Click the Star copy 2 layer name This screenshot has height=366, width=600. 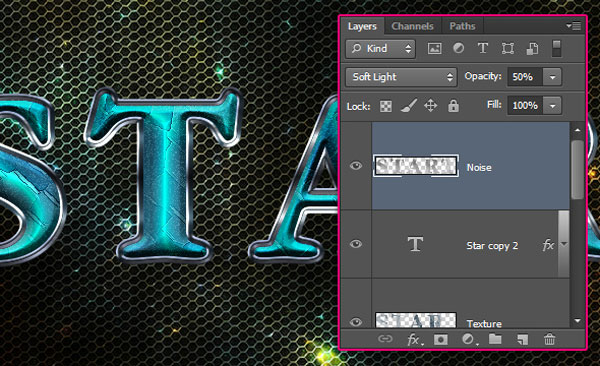coord(492,246)
